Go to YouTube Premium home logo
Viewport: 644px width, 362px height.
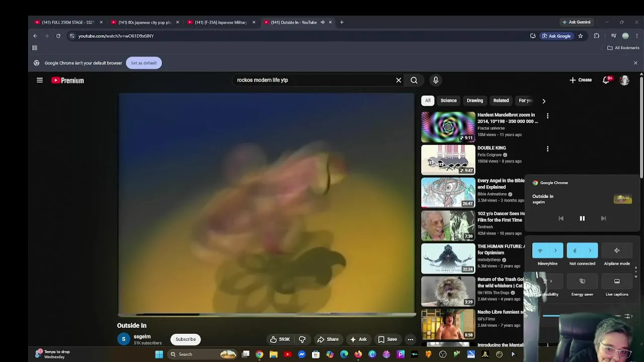67,80
